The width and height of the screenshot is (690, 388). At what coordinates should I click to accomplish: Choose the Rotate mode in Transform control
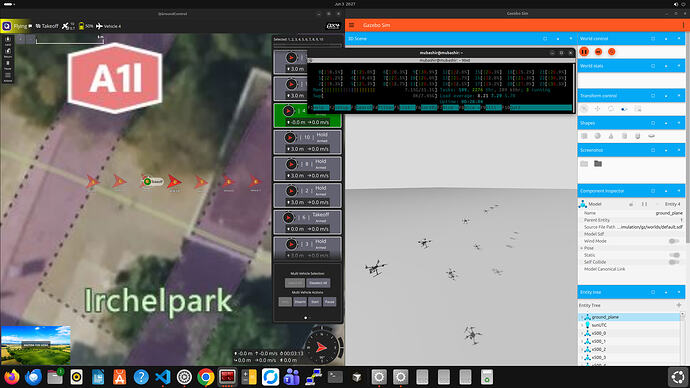tap(611, 109)
